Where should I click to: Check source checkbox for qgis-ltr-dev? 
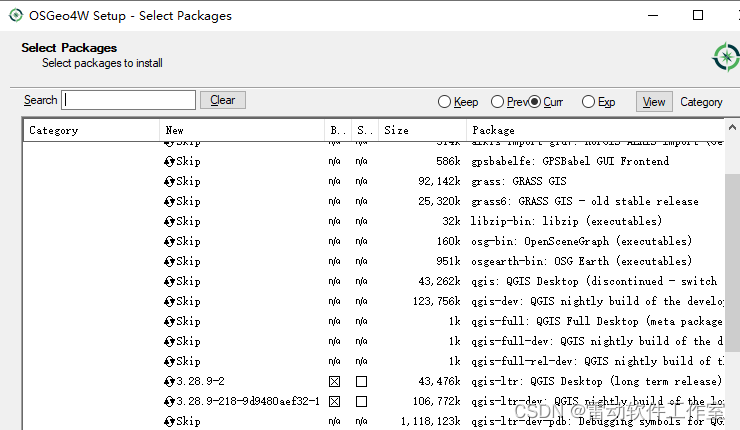(x=362, y=401)
